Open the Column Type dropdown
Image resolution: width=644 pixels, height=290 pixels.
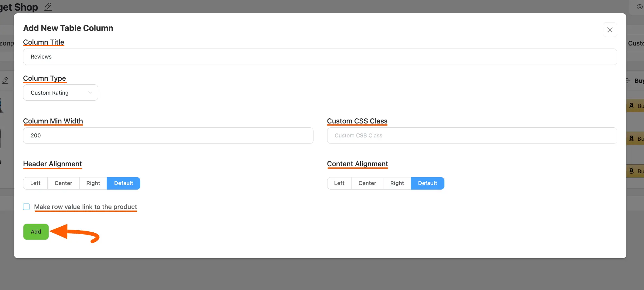[60, 93]
